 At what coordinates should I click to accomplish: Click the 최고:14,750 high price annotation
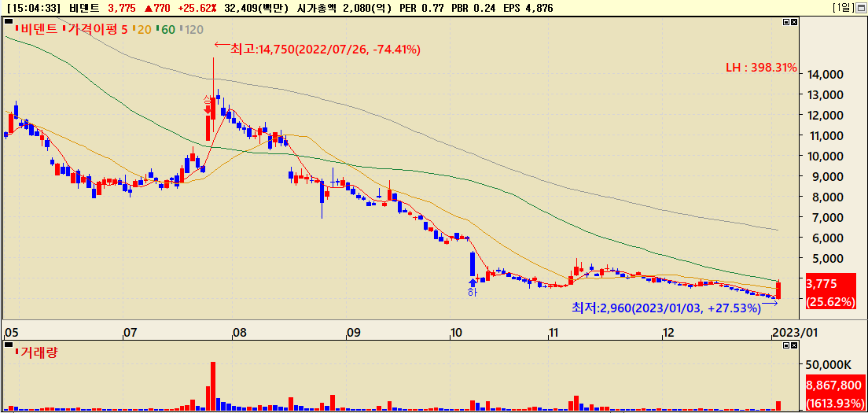click(x=325, y=50)
